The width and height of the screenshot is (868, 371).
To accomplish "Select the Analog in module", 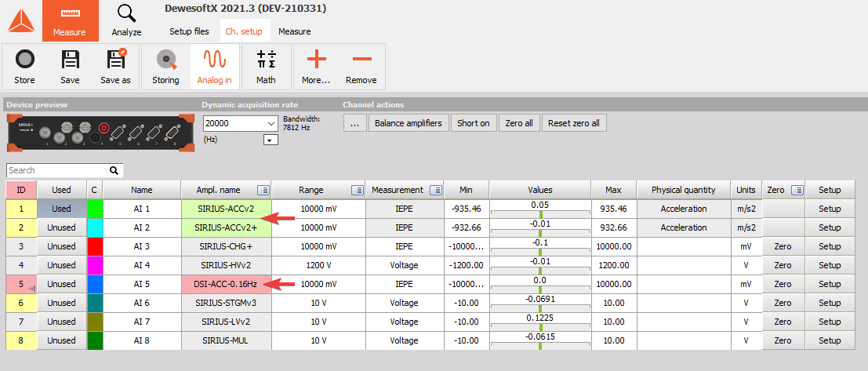I will coord(214,67).
